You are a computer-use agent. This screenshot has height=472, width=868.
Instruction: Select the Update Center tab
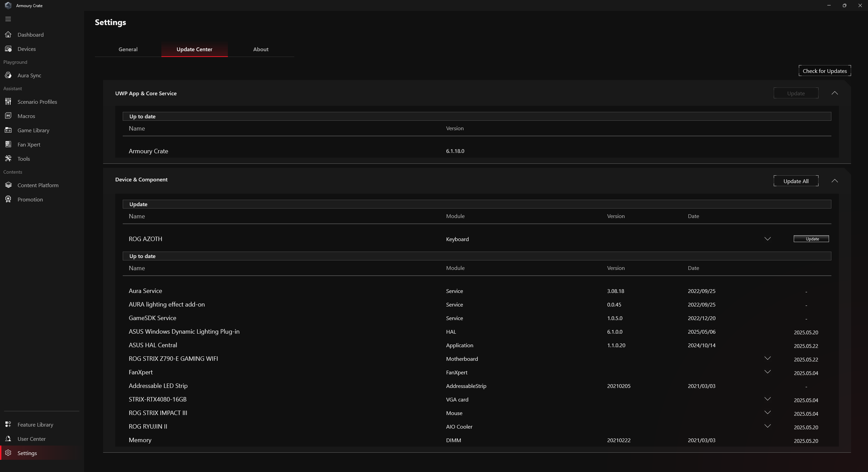tap(195, 49)
